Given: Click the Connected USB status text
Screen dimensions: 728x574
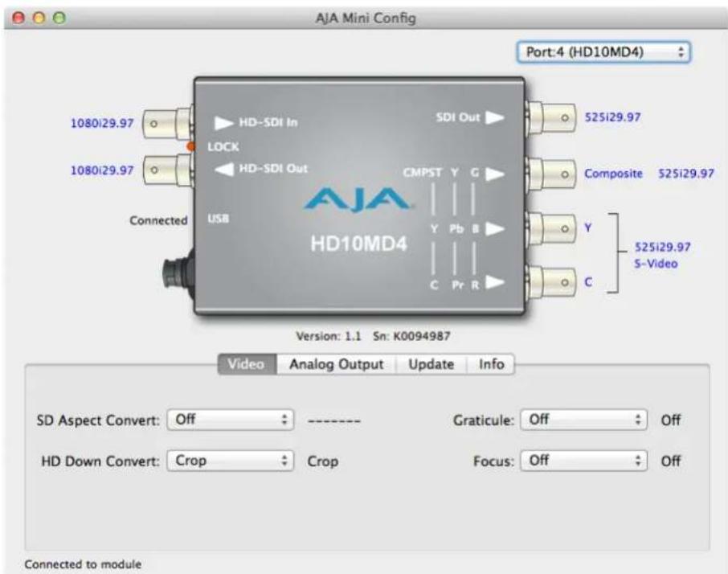Looking at the screenshot, I should coord(158,220).
